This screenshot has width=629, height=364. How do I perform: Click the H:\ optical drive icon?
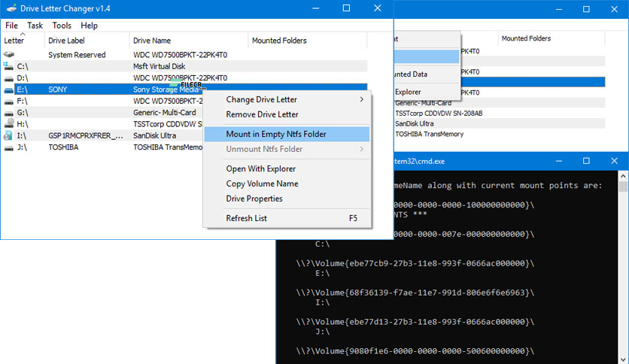coord(9,123)
